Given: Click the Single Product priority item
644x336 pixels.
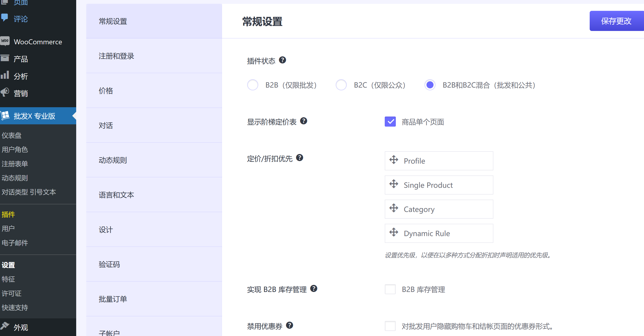Looking at the screenshot, I should 439,185.
